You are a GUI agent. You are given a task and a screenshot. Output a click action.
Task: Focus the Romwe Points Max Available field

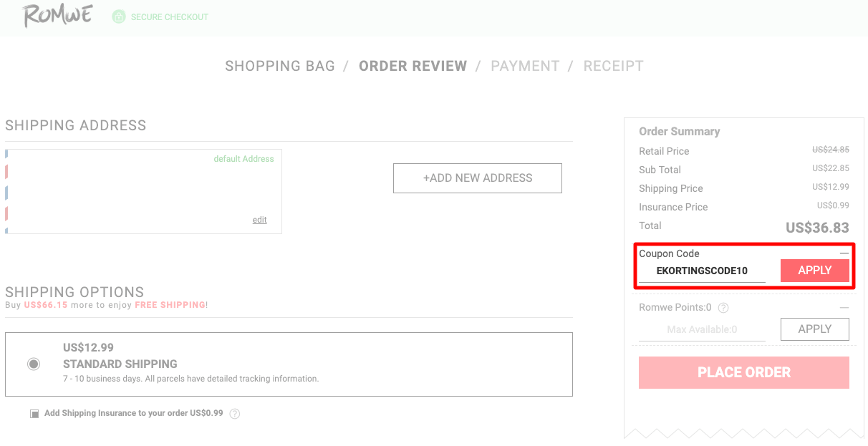click(x=702, y=330)
